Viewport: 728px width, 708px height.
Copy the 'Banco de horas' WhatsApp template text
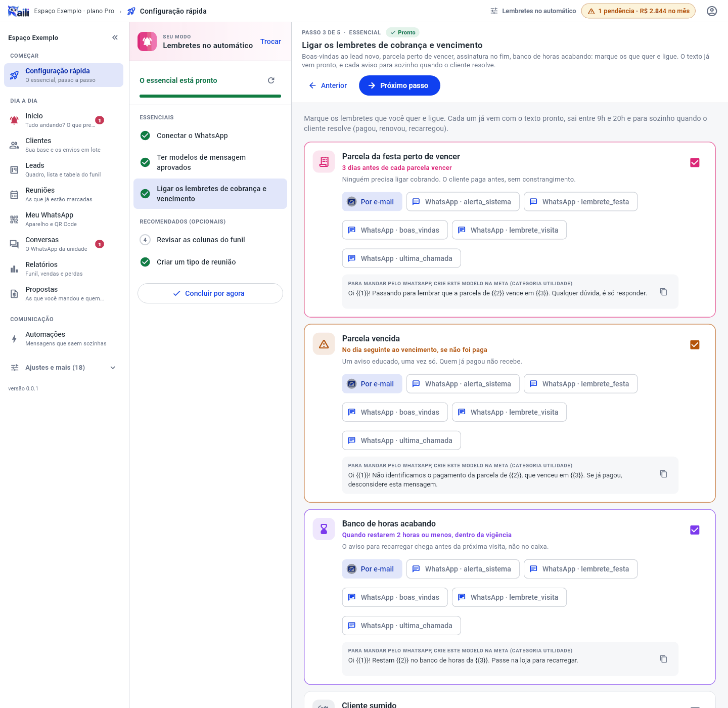click(x=663, y=659)
